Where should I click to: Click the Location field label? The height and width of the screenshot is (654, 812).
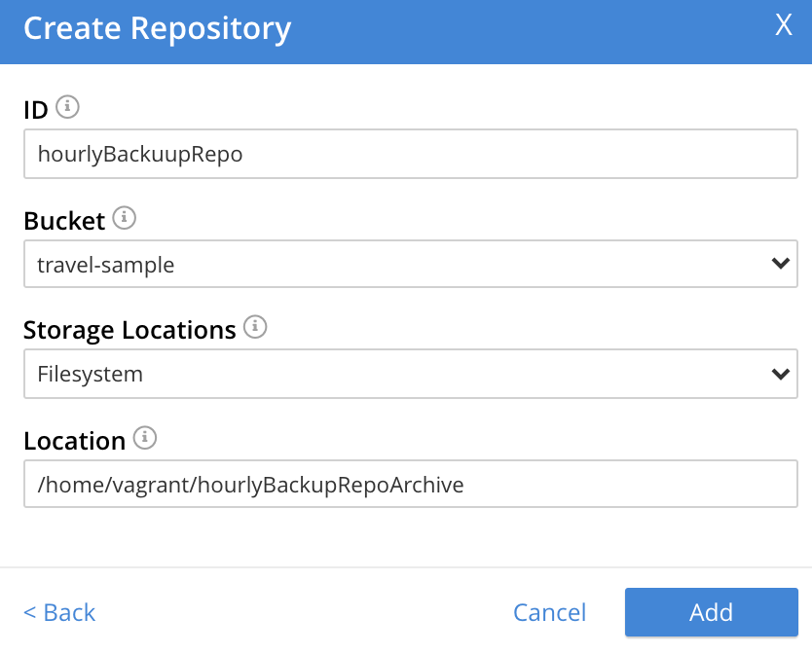pyautogui.click(x=74, y=440)
